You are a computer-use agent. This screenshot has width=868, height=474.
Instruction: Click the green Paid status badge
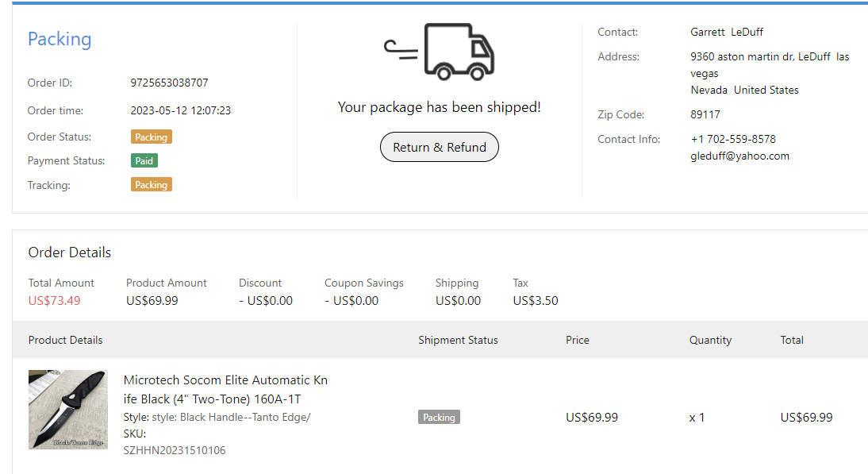[x=144, y=160]
